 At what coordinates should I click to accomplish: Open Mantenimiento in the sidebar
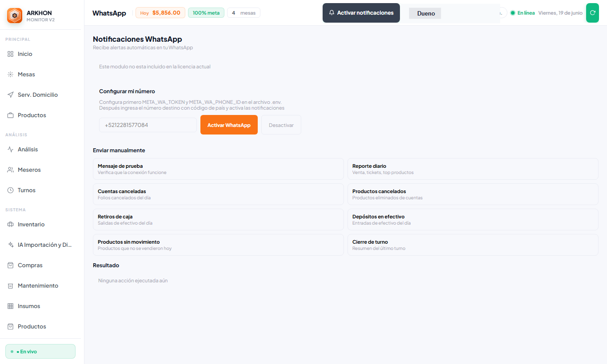tap(40, 285)
